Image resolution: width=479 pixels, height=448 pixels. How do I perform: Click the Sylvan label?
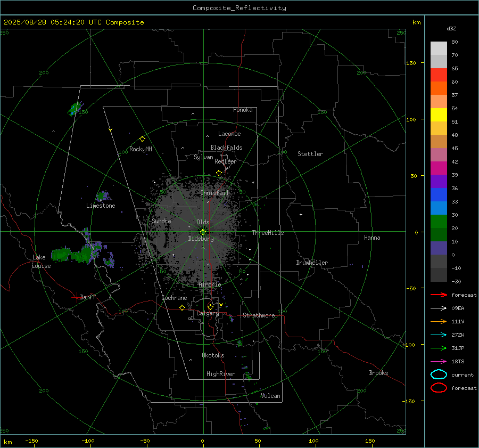[203, 157]
